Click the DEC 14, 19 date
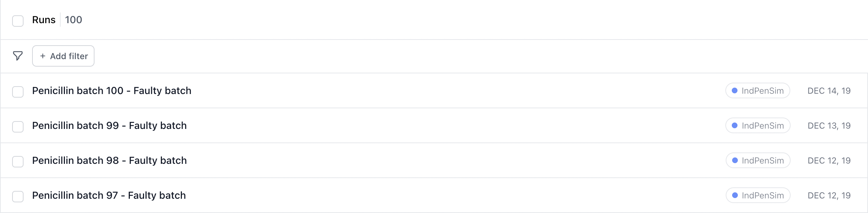The width and height of the screenshot is (868, 213). [829, 91]
